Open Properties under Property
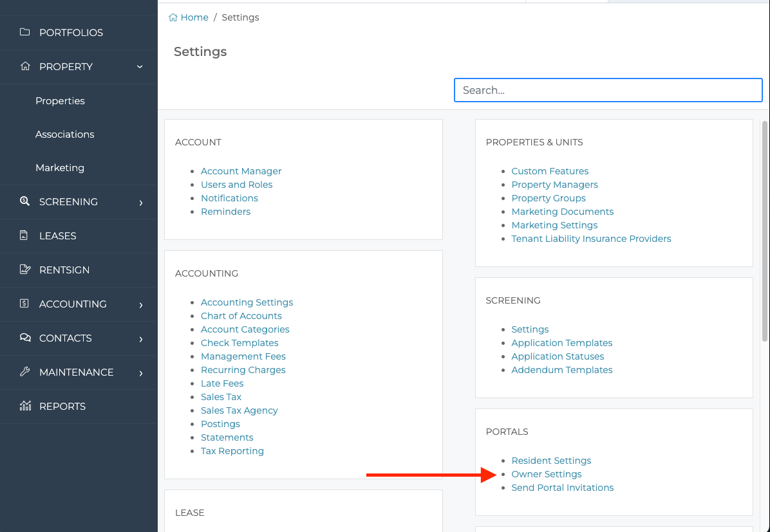Screen dimensions: 770x532 click(60, 100)
